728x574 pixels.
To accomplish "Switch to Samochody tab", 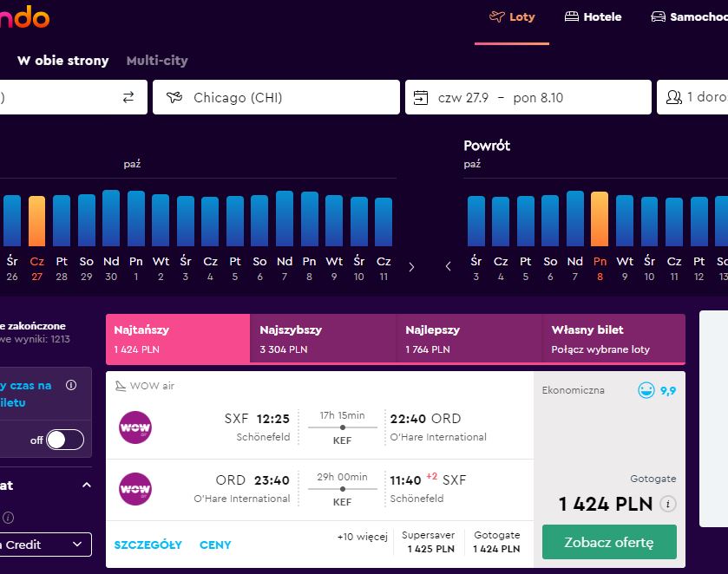I will point(689,17).
